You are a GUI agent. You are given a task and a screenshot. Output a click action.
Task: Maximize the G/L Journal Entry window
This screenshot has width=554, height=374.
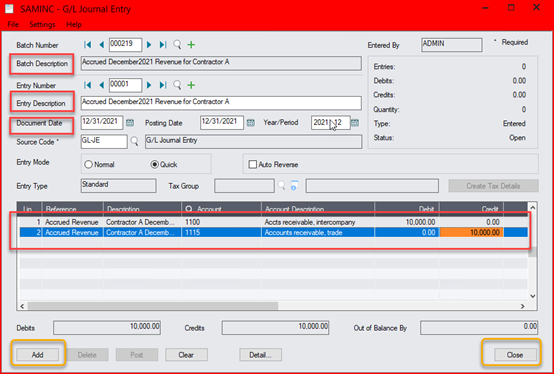[x=511, y=8]
